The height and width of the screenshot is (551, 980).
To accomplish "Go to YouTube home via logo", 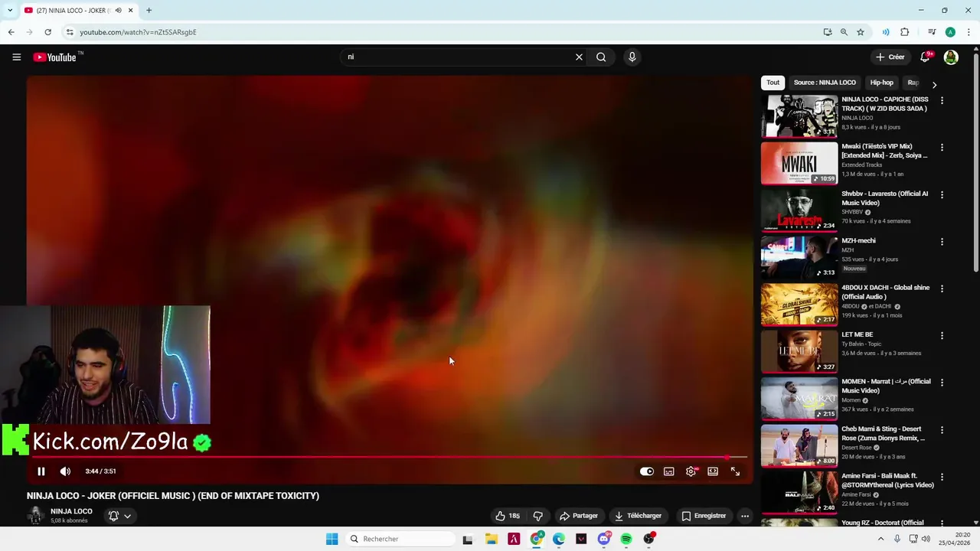I will [x=54, y=57].
